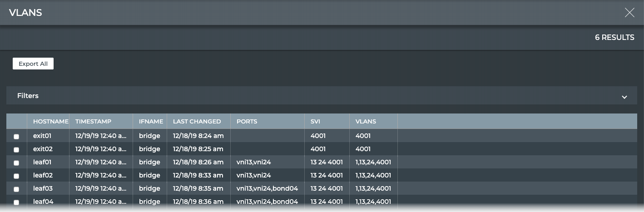Enable the leaf02 row checkbox
This screenshot has height=212, width=644.
tap(16, 176)
